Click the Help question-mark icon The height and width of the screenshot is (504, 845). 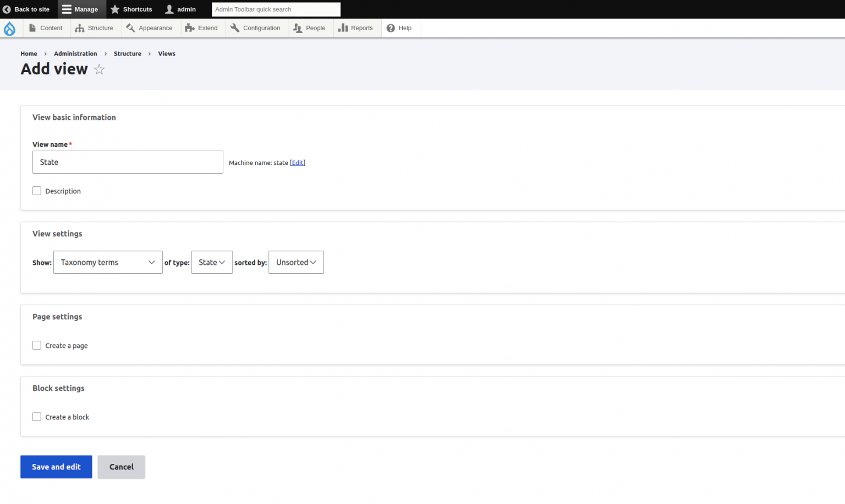click(x=390, y=27)
